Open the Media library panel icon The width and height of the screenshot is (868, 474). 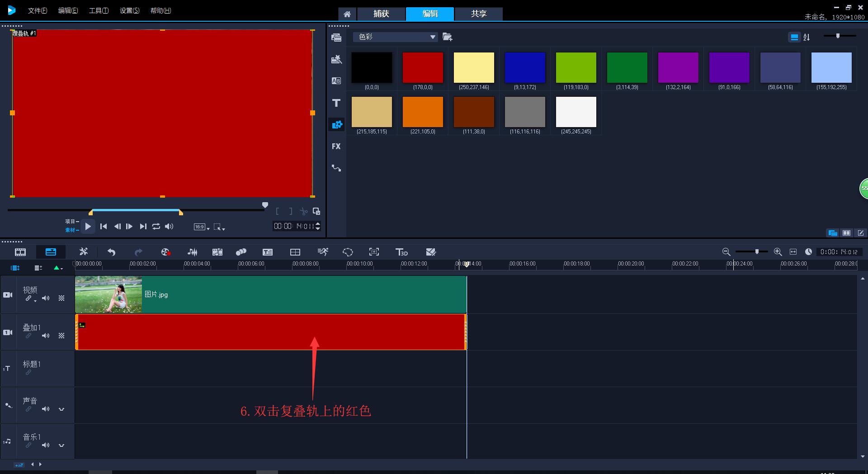point(336,38)
